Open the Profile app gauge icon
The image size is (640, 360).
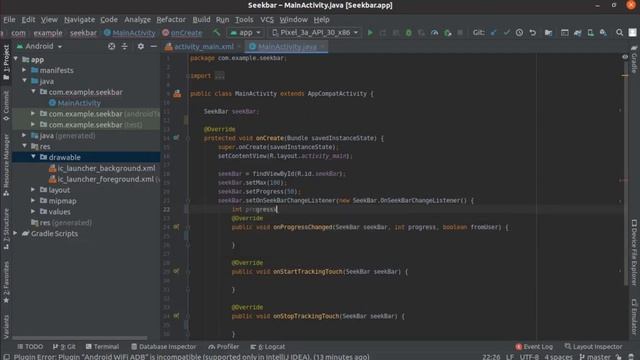pos(435,33)
